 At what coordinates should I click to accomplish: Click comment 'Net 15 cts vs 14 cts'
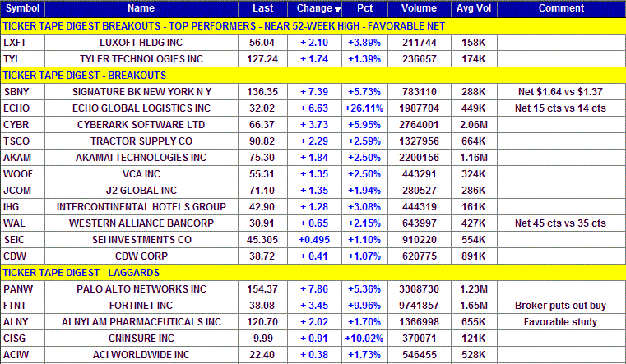560,108
